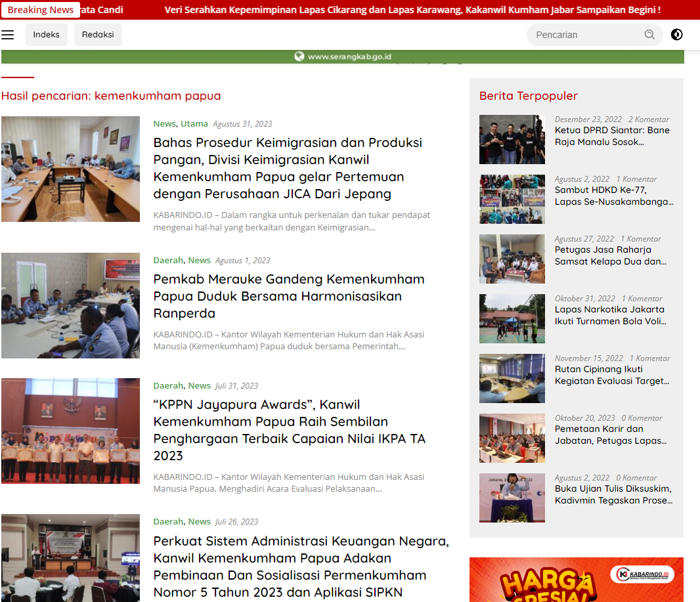Toggle dark mode contrast icon

(x=677, y=35)
